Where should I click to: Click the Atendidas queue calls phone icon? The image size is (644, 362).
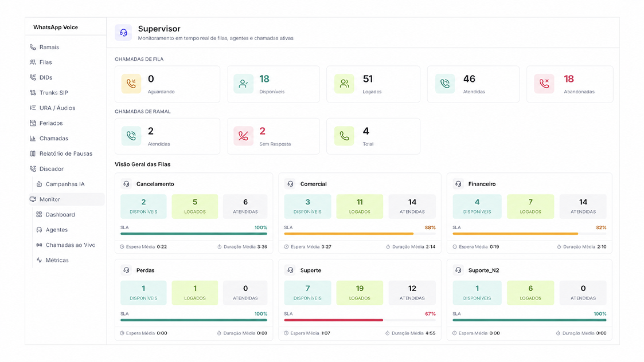[x=445, y=84]
